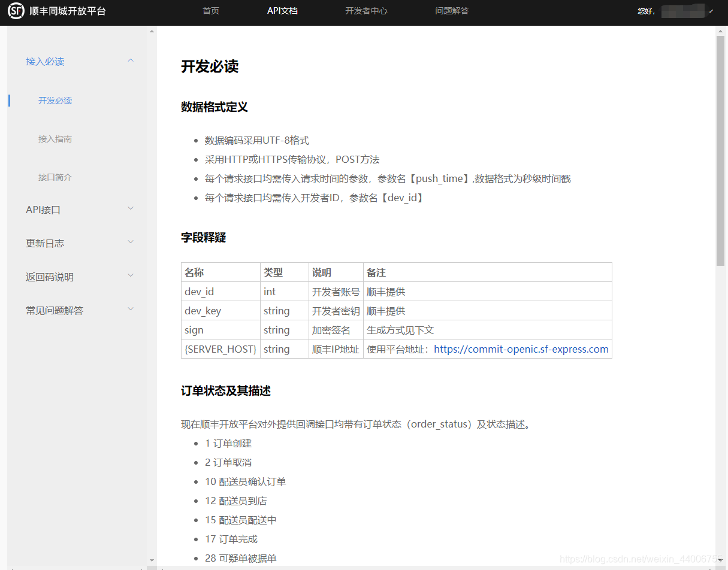Click the 订单状态及其描述 heading
The width and height of the screenshot is (728, 570).
coord(226,391)
